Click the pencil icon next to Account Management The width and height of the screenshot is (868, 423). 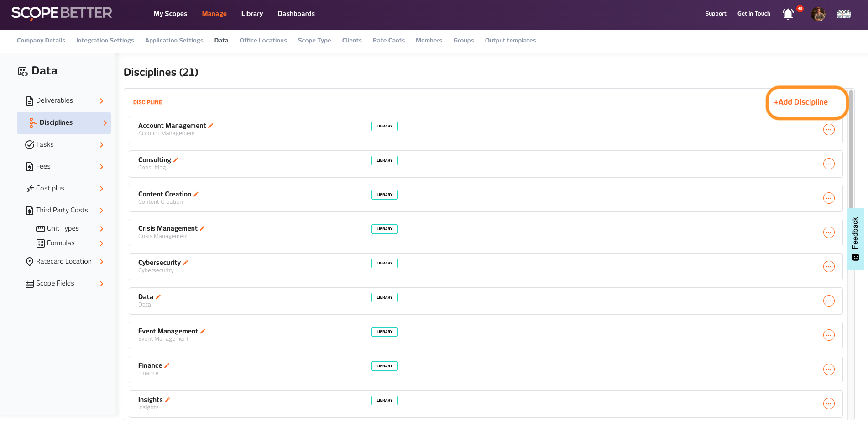coord(211,126)
